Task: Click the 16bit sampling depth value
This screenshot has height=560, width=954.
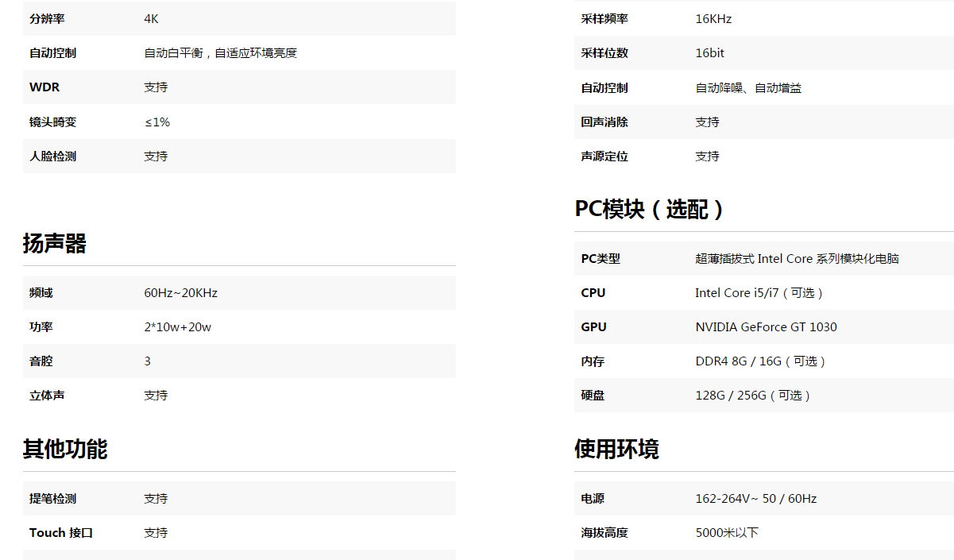Action: click(709, 53)
